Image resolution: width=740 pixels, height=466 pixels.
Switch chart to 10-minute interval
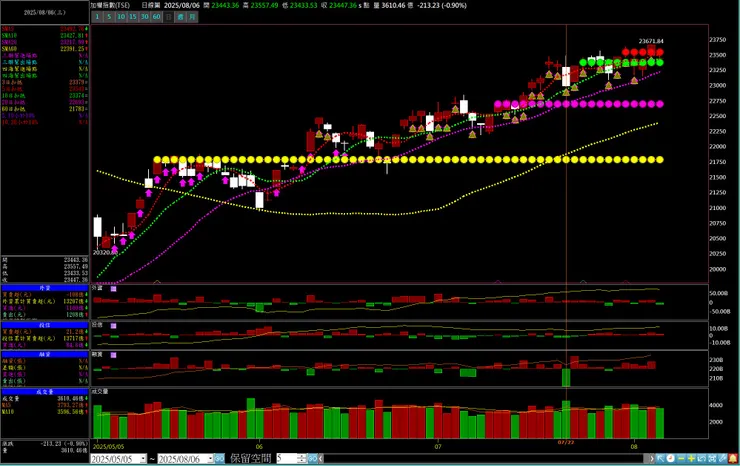[121, 17]
